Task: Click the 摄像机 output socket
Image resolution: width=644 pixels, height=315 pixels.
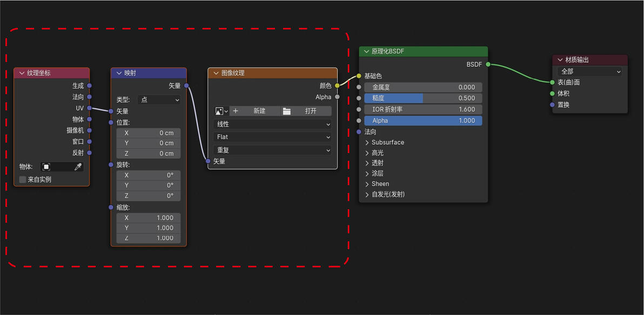Action: pos(90,131)
